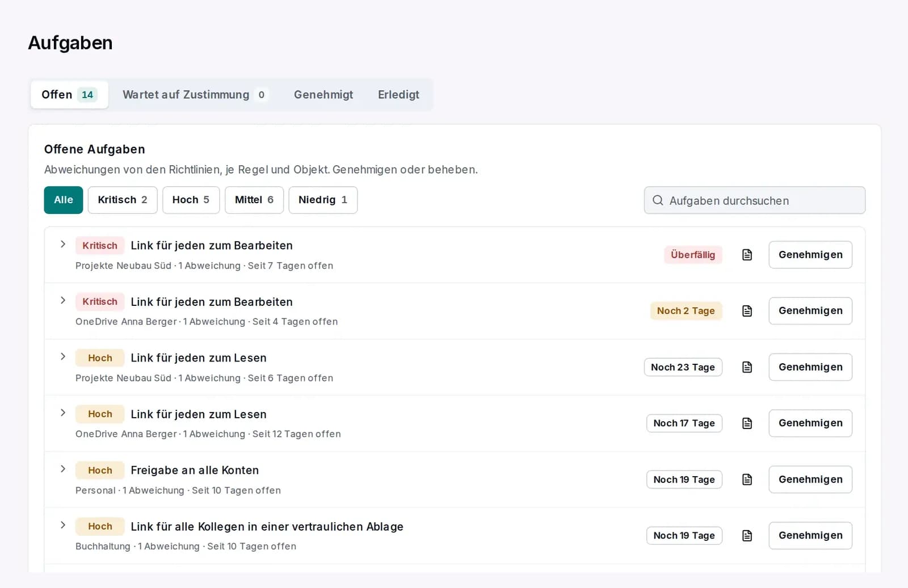
Task: Click the Noch 23 Tage badge
Action: point(683,367)
